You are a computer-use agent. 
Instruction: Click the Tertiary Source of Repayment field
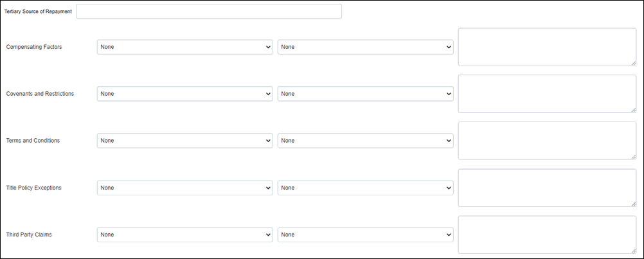tap(209, 12)
